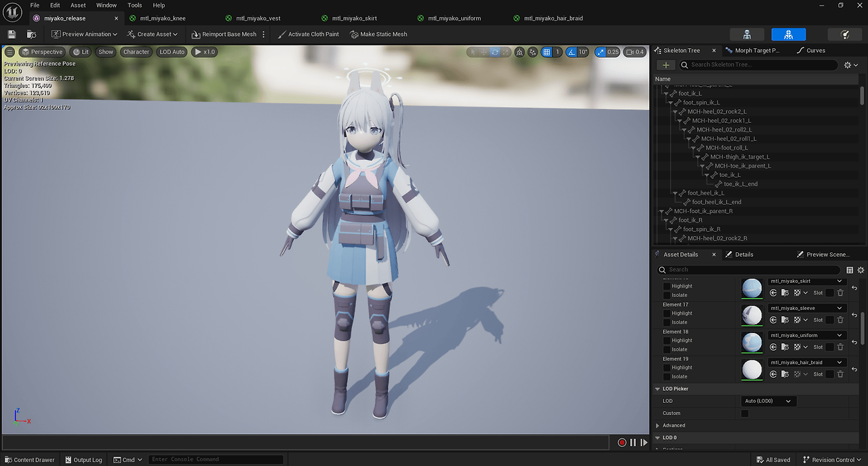Screen dimensions: 868x466
Task: Collapse the foot_ik_R tree node
Action: (667, 220)
